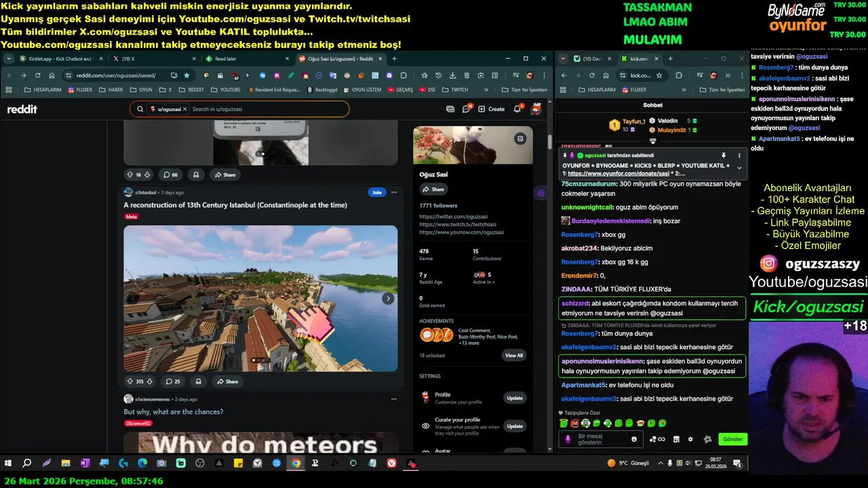Click the Create post button

[x=492, y=109]
